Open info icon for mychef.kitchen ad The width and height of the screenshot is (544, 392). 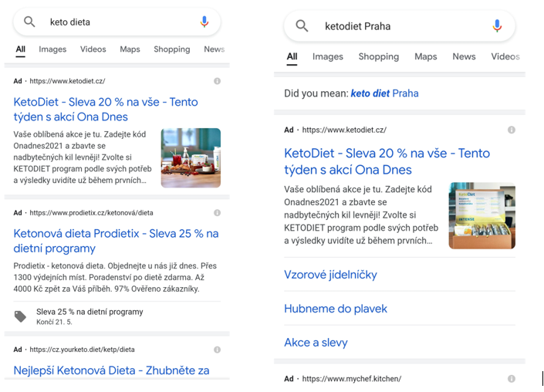[512, 379]
